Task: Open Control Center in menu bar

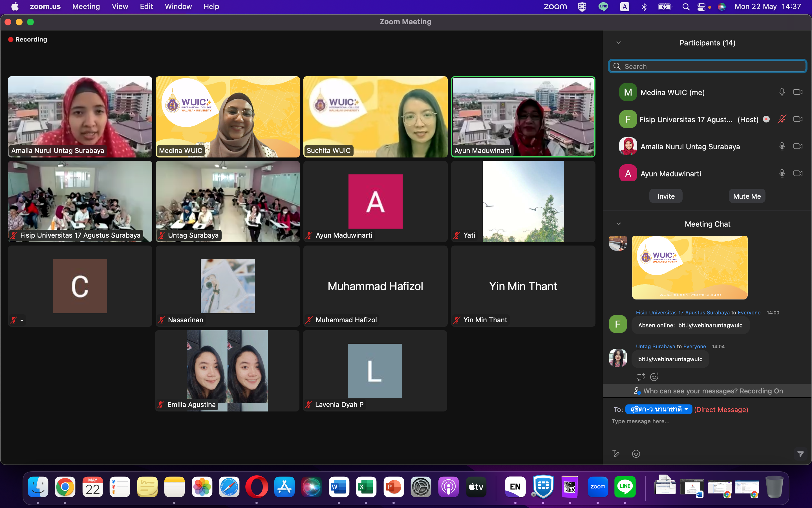Action: pos(701,6)
